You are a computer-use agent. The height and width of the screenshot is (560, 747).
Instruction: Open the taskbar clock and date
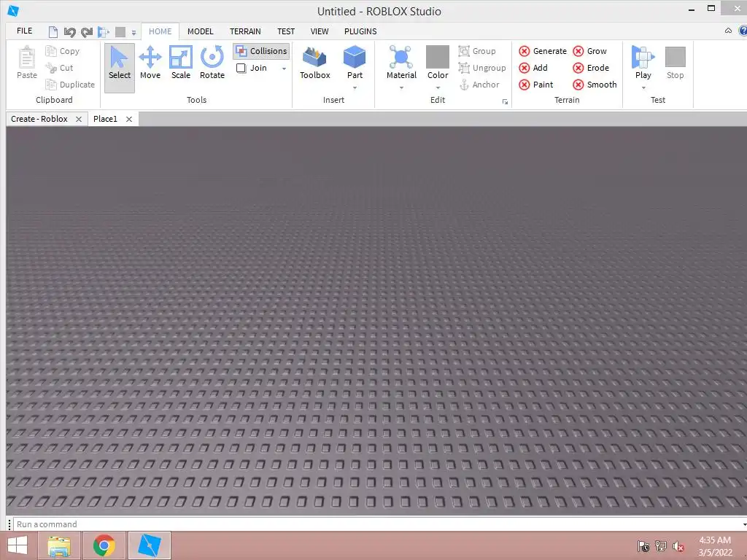click(x=715, y=546)
